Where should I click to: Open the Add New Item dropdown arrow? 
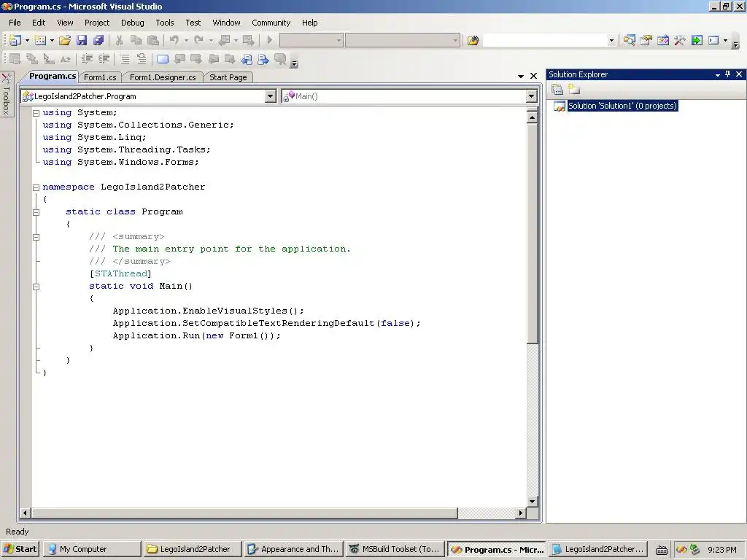(x=52, y=41)
